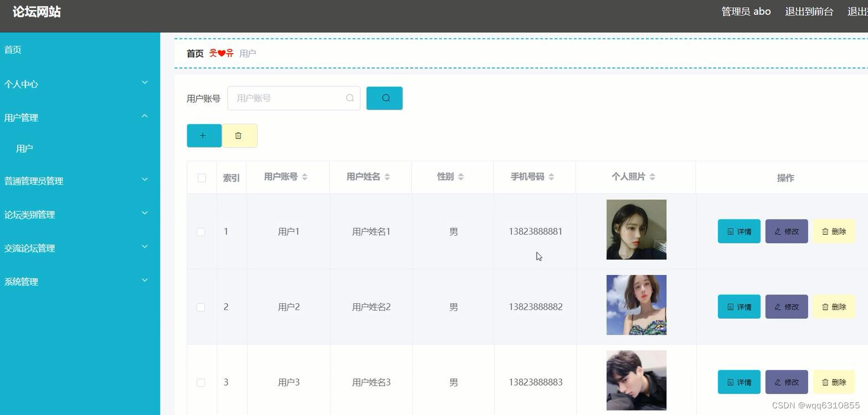Viewport: 868px width, 415px height.
Task: Click 修改 button for 用户2
Action: click(x=787, y=307)
